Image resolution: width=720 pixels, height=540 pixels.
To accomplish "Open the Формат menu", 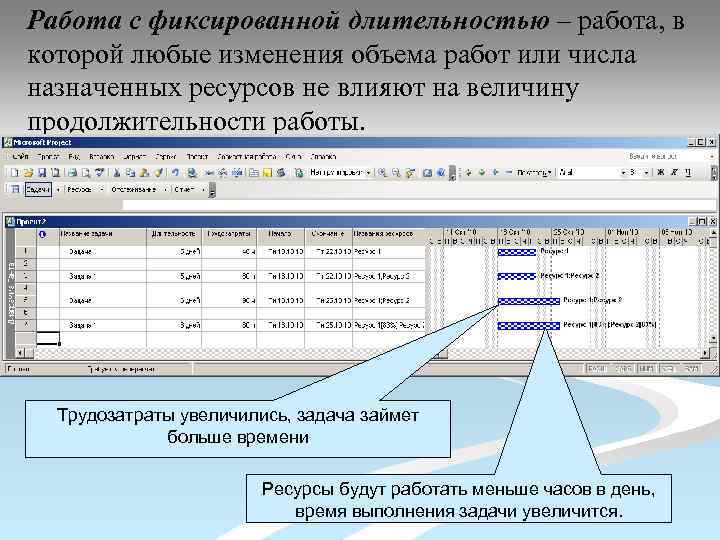I will pos(135,157).
